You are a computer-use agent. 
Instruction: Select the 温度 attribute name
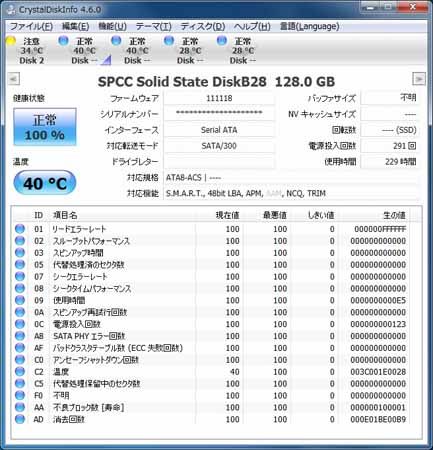click(x=61, y=372)
